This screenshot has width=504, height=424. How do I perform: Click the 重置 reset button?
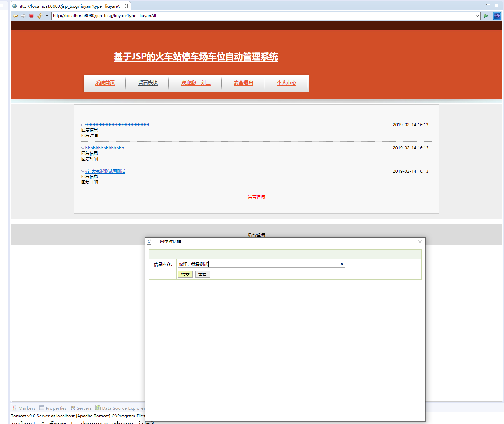[202, 275]
